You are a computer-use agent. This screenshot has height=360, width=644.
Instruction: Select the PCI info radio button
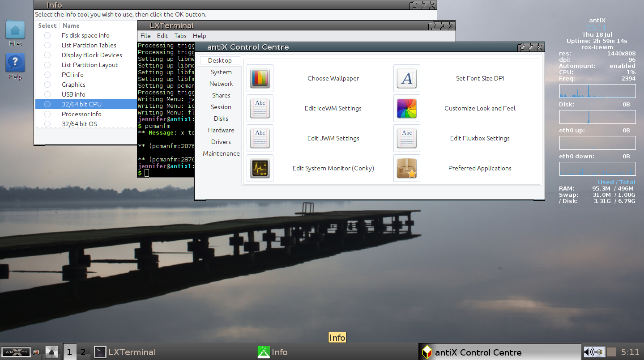(x=47, y=75)
